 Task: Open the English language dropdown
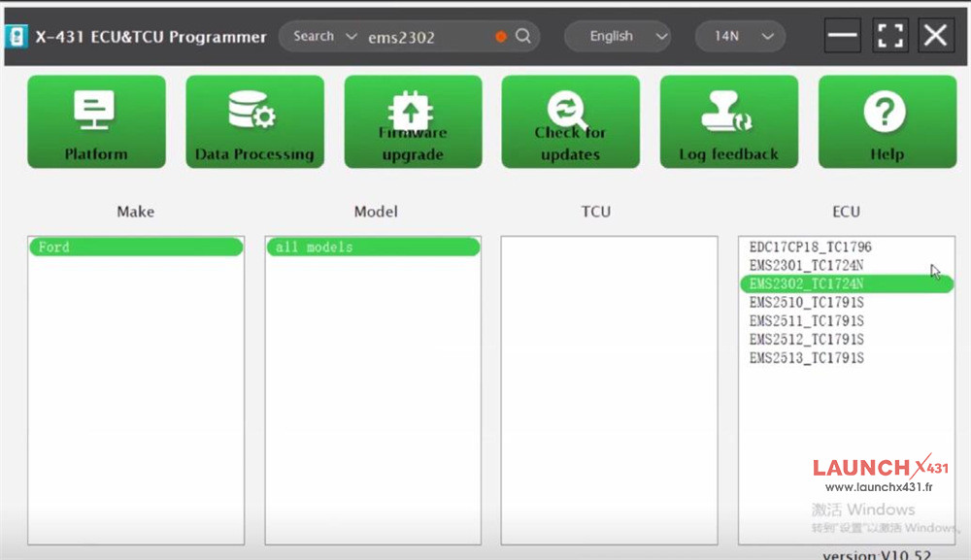click(x=618, y=36)
